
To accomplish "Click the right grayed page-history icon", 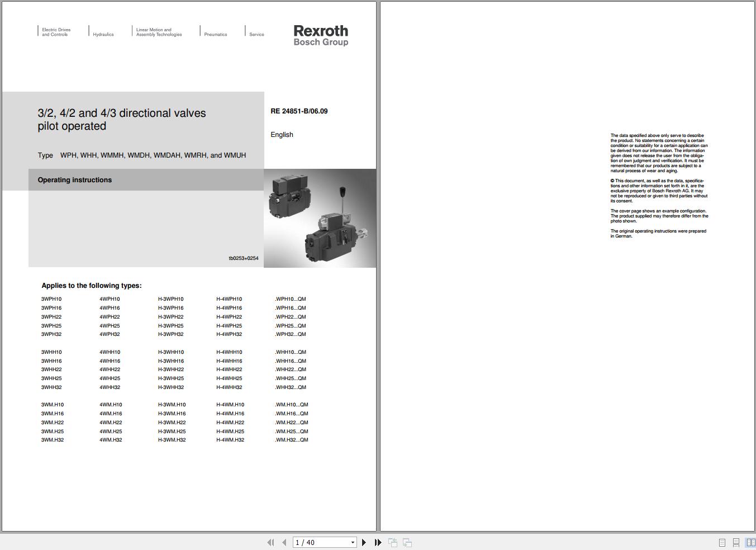I will point(407,542).
